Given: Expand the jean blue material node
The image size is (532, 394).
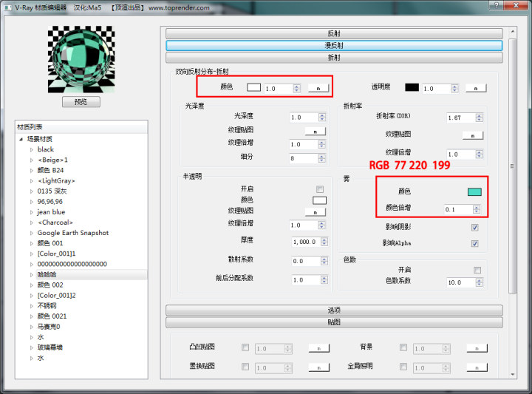Looking at the screenshot, I should click(x=32, y=212).
